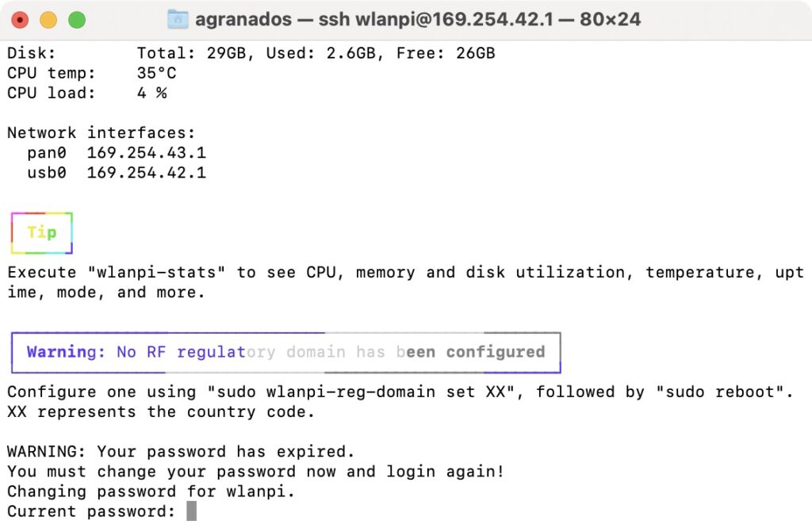
Task: Click the Warning regulatory domain banner
Action: point(285,351)
